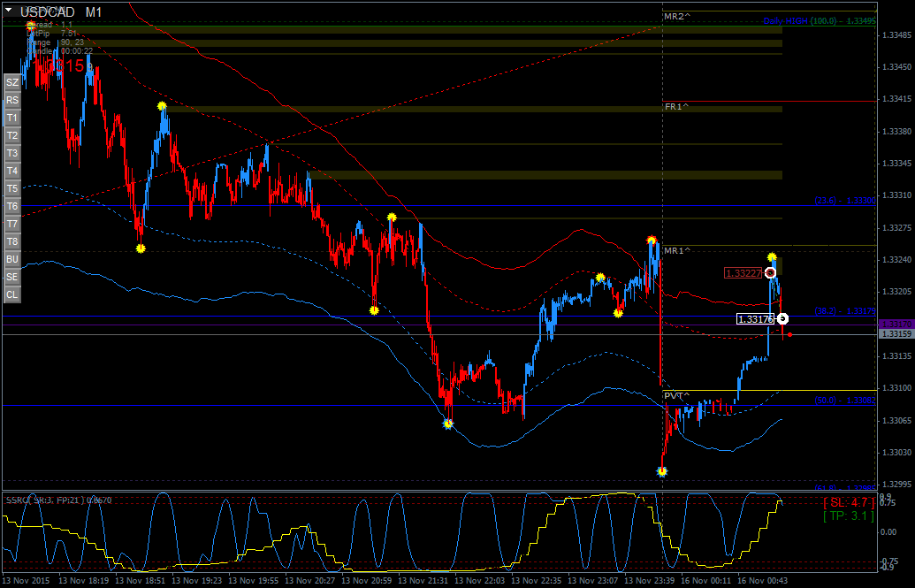Viewport: 915px width, 588px height.
Task: Click the 1.33485 price axis value
Action: [x=897, y=35]
